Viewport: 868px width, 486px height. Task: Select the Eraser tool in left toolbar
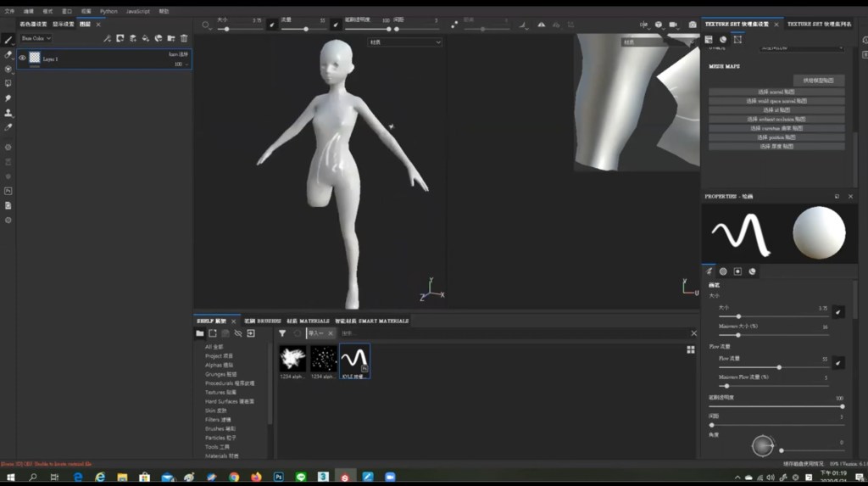8,54
